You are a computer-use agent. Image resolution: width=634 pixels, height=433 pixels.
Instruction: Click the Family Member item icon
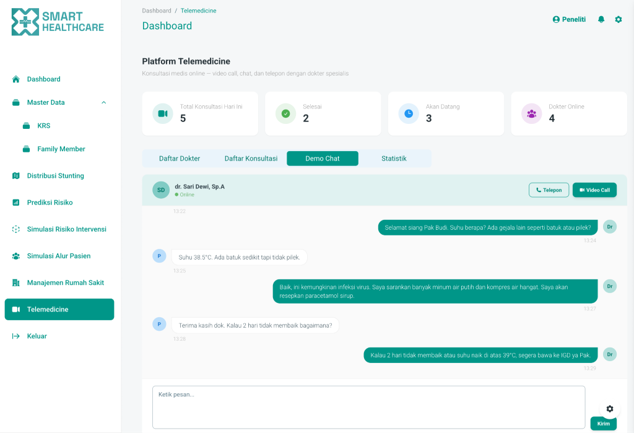(26, 149)
